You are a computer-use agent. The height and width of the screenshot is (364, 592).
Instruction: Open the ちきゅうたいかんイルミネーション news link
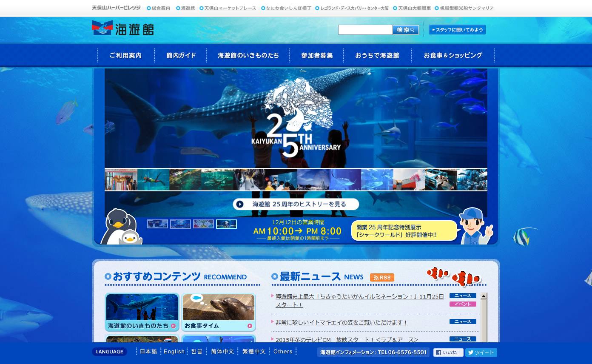coord(360,301)
